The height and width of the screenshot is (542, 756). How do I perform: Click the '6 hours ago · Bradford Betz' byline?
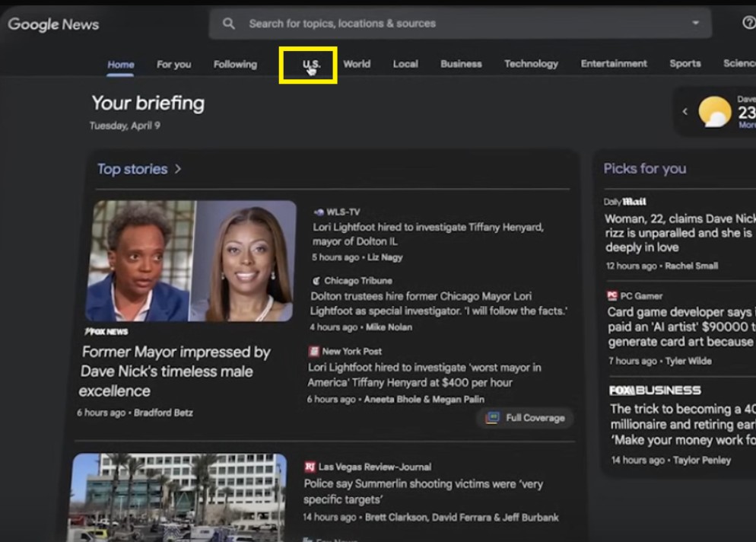point(135,413)
